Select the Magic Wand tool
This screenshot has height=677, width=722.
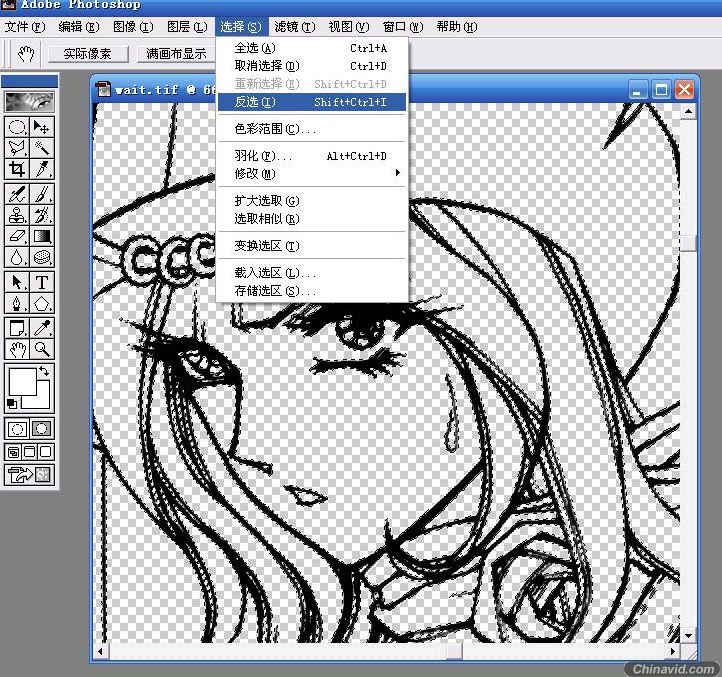point(42,148)
